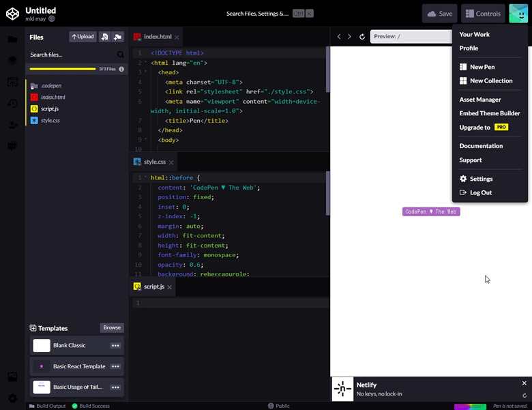Screen dimensions: 532x410
Task: Open the deploy upload sidebar icon
Action: pyautogui.click(x=12, y=82)
